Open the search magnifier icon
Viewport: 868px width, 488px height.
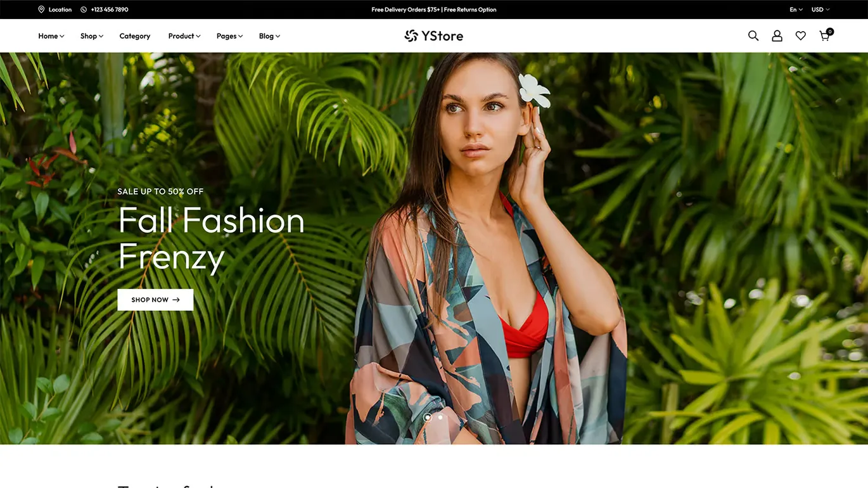[753, 36]
